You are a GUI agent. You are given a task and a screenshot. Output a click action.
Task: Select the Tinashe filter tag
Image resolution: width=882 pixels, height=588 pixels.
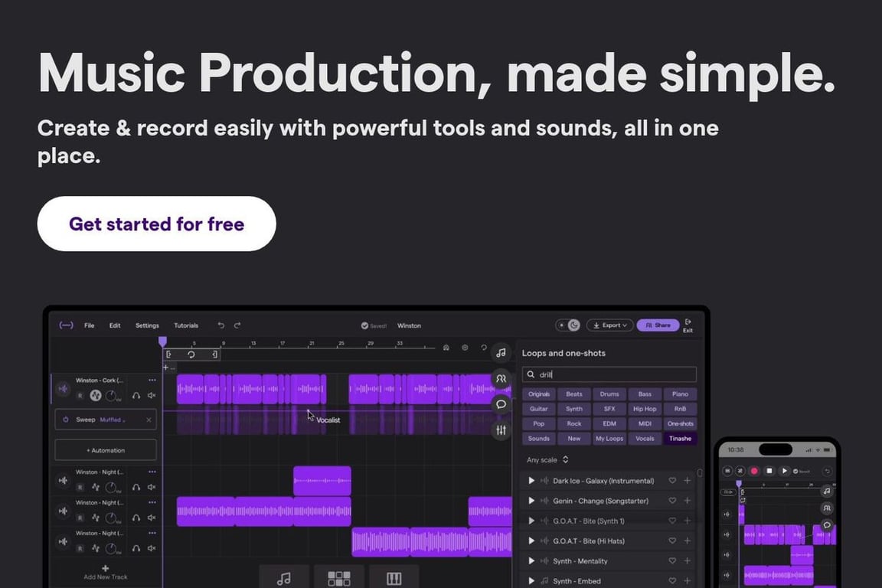point(680,439)
